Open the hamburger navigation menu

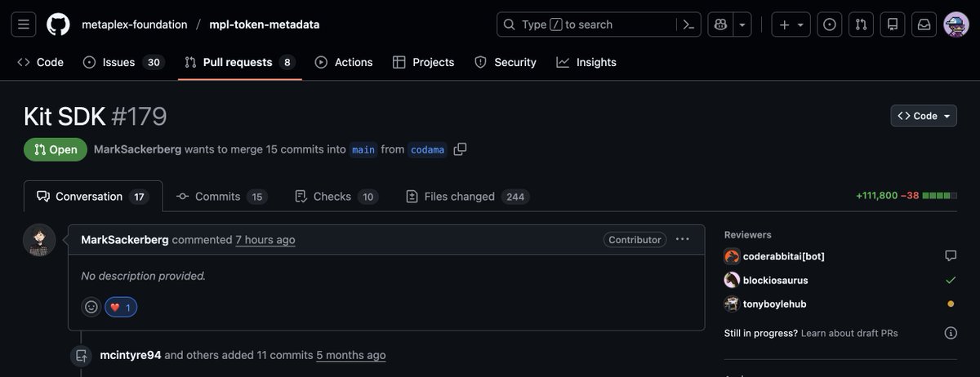tap(24, 24)
